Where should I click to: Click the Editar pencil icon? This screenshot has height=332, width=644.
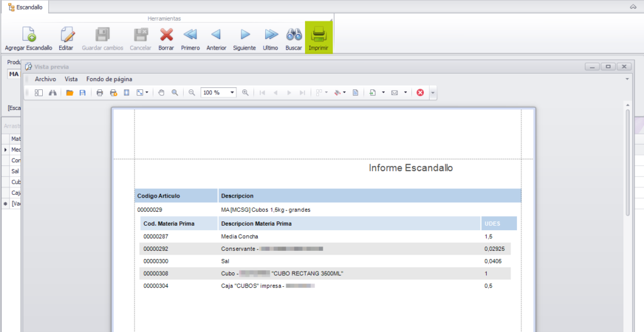click(67, 35)
